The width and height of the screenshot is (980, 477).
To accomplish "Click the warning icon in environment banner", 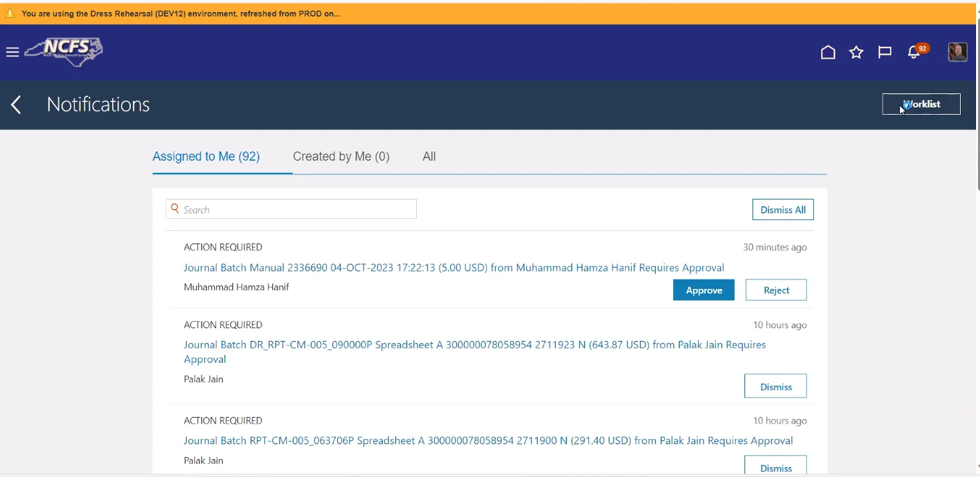I will (10, 13).
